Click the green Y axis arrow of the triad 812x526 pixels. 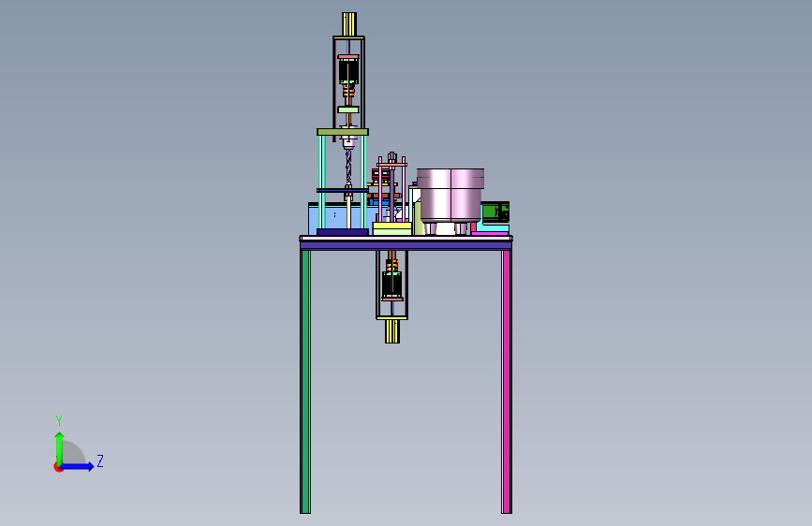pos(59,447)
